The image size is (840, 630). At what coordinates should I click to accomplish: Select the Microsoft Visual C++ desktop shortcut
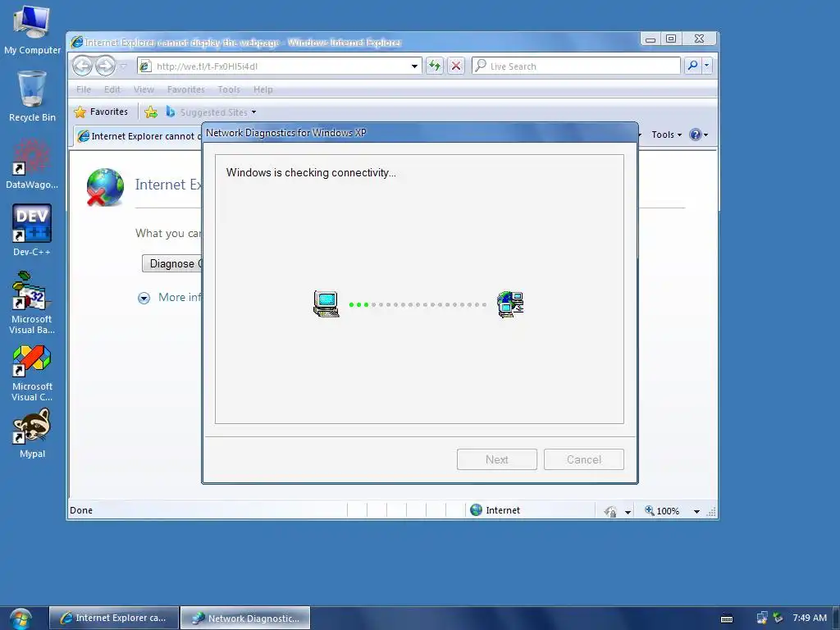(x=32, y=373)
